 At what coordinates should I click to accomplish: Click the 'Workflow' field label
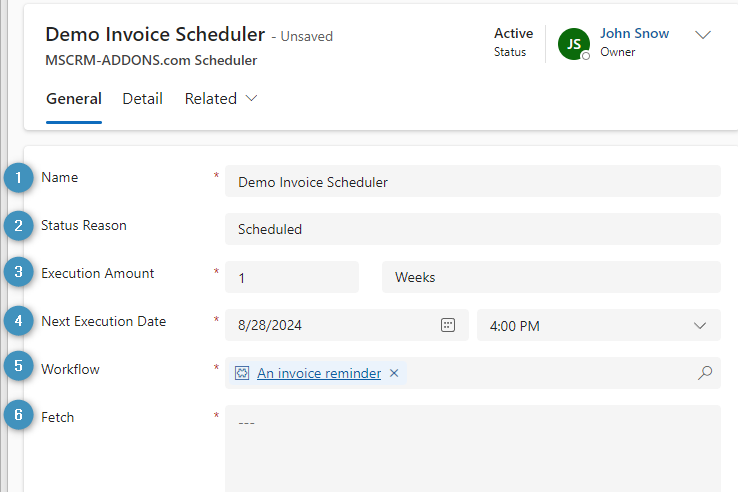coord(70,369)
